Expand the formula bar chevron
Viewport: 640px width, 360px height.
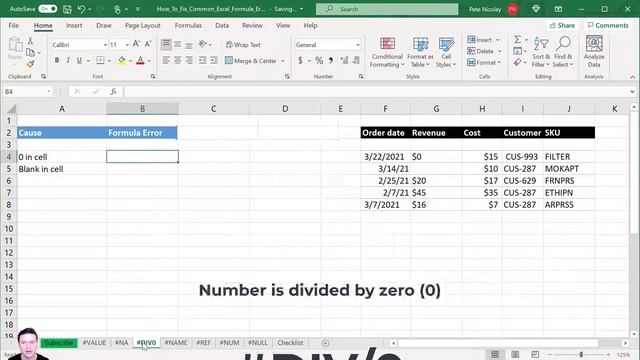[x=632, y=91]
